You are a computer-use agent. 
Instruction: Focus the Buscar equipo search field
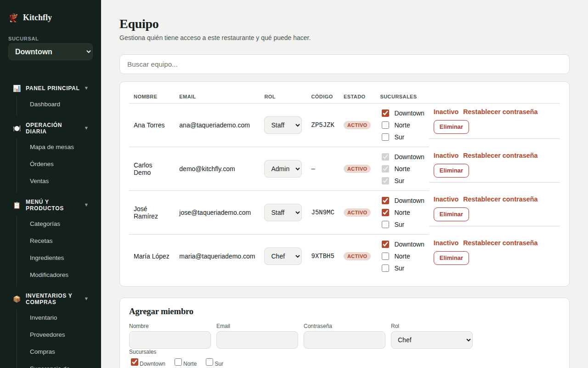[x=345, y=64]
